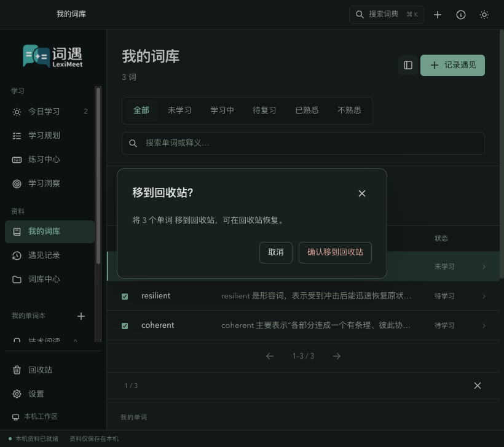Switch to the 不熟悉 filter tab
The height and width of the screenshot is (447, 504).
tap(349, 111)
